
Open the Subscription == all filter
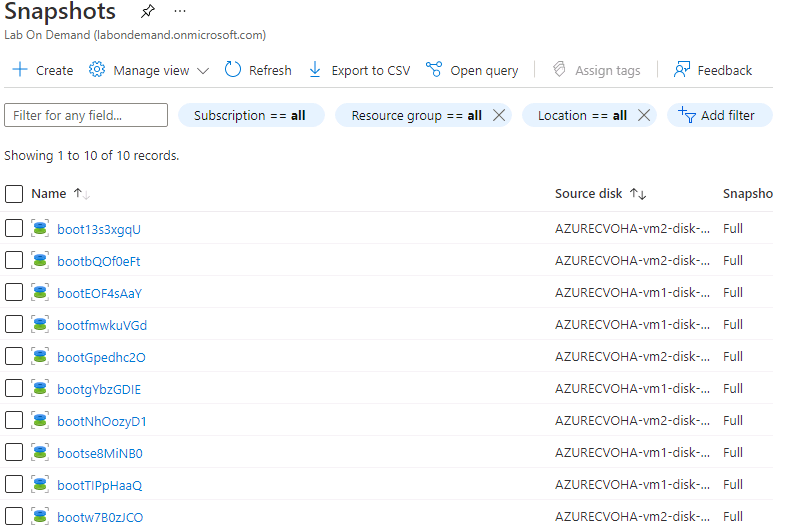coord(250,115)
